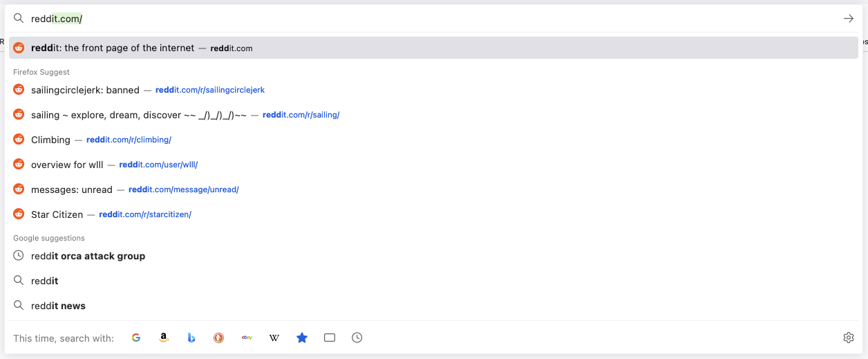The width and height of the screenshot is (868, 359).
Task: Select "reddit orca attack group" history search
Action: (433, 256)
